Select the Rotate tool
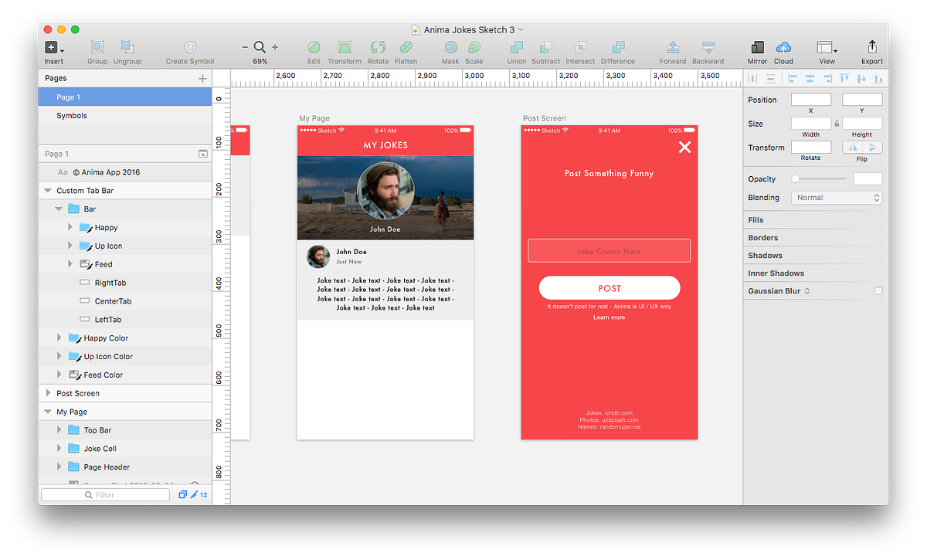Image resolution: width=927 pixels, height=560 pixels. pos(378,46)
